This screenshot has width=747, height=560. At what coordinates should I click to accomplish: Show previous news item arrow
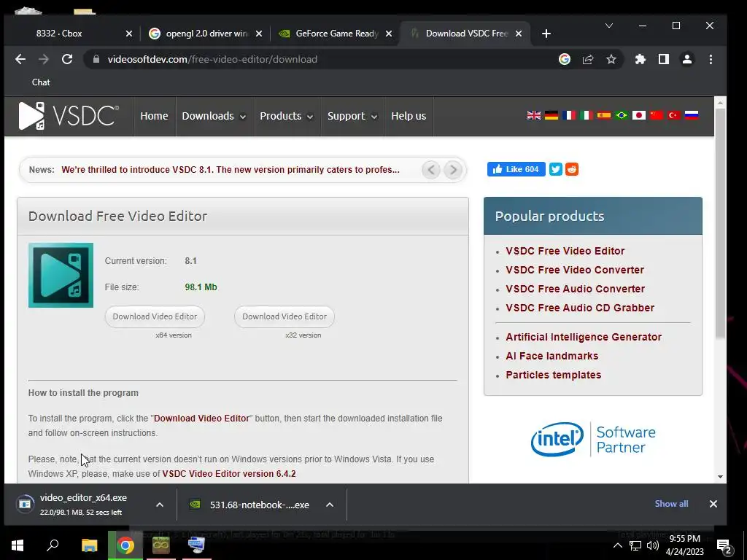tap(431, 169)
